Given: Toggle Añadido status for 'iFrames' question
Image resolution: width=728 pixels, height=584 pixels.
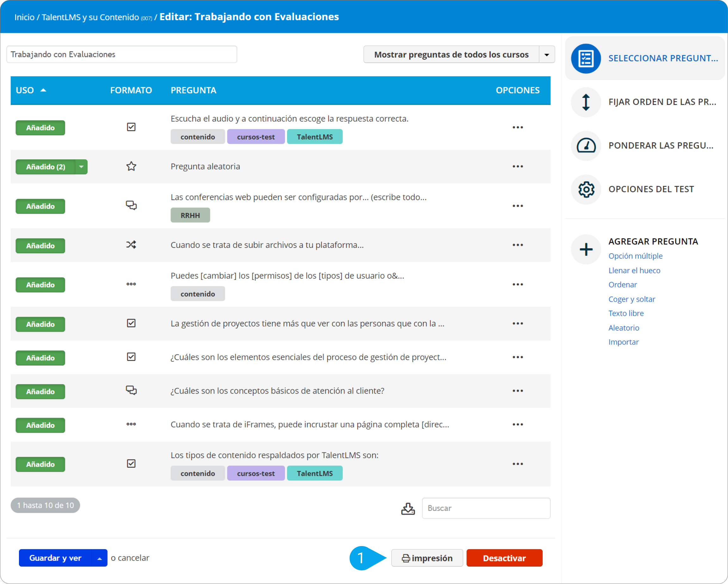Looking at the screenshot, I should (x=40, y=425).
